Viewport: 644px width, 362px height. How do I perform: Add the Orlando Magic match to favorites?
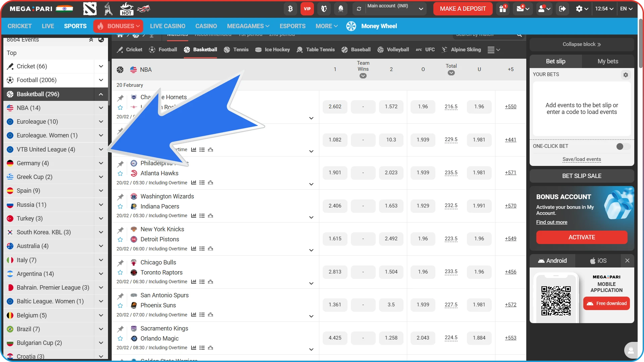pos(120,339)
